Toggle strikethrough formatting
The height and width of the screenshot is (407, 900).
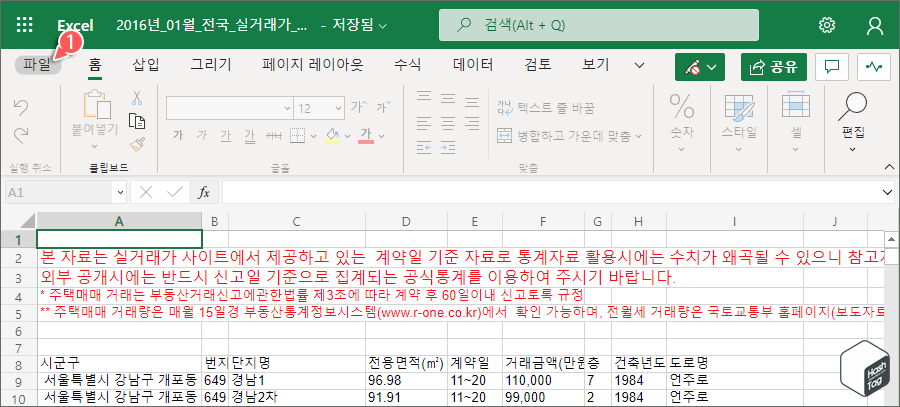(x=274, y=135)
